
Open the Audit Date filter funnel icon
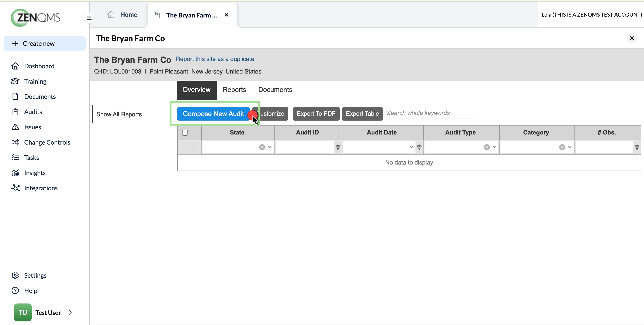420,147
